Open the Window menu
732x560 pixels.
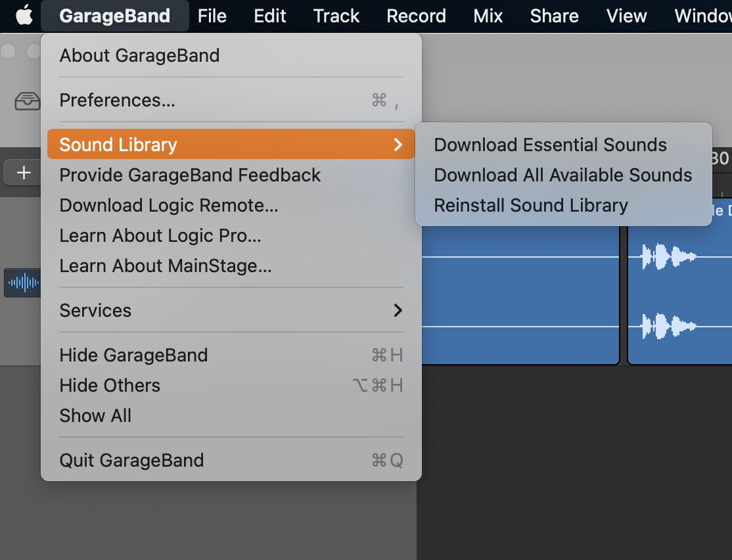703,16
